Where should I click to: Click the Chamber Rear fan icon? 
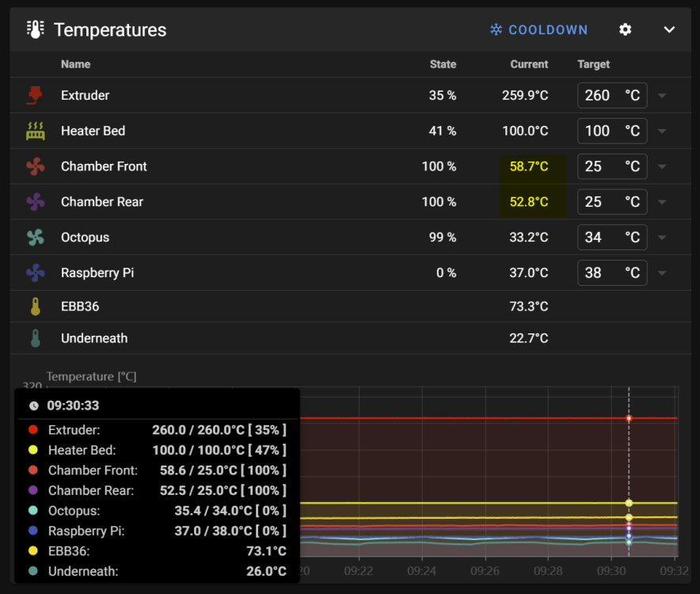click(x=36, y=202)
